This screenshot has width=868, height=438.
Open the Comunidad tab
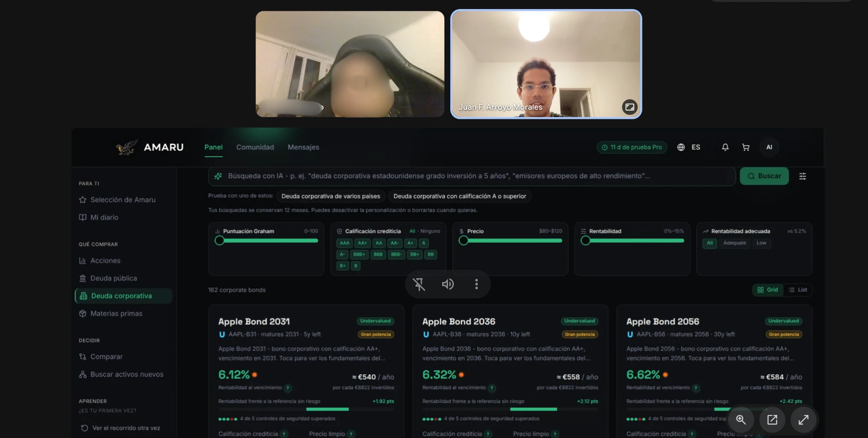(x=255, y=147)
